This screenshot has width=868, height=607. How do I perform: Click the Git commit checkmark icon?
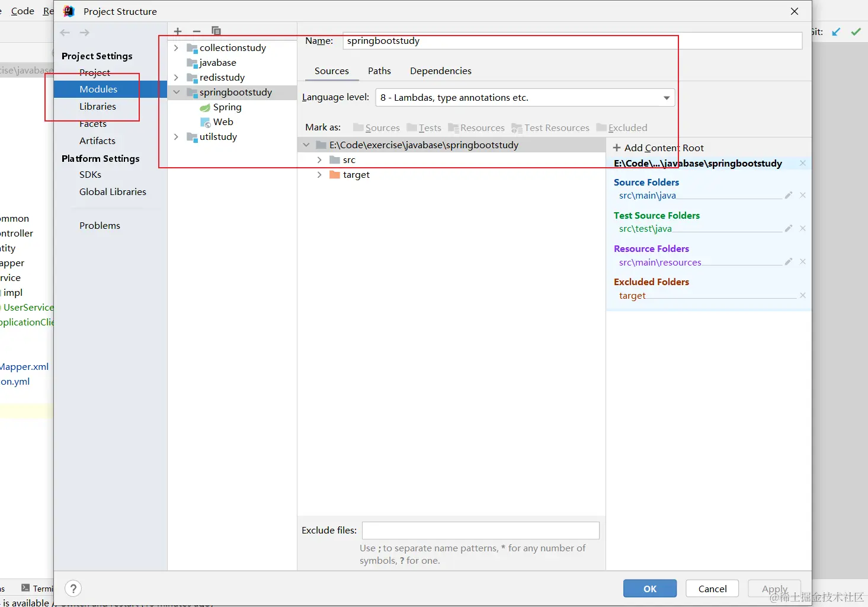click(856, 32)
